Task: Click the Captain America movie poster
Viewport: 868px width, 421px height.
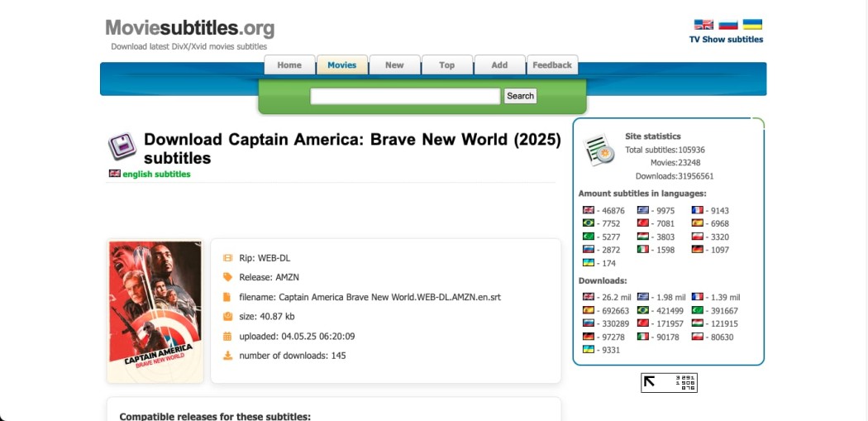Action: click(155, 311)
